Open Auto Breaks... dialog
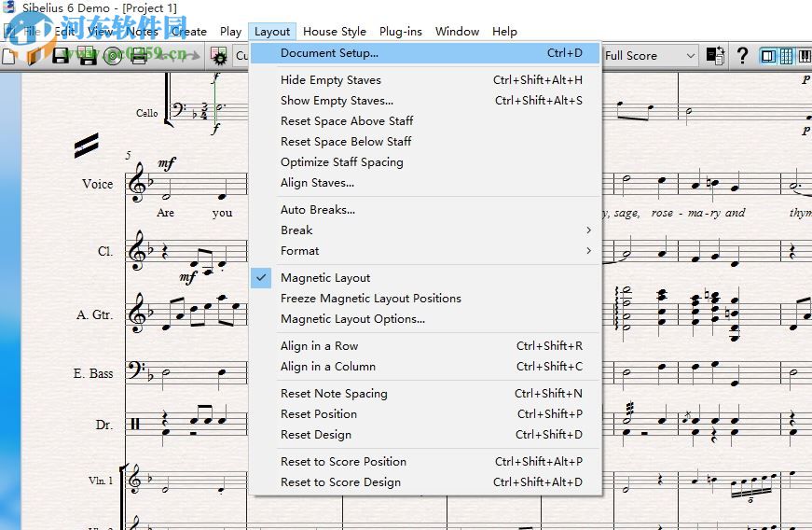The width and height of the screenshot is (812, 530). (424, 210)
